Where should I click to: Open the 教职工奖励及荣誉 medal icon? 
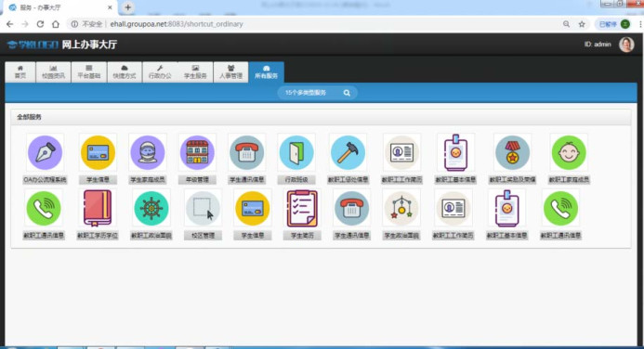(512, 152)
